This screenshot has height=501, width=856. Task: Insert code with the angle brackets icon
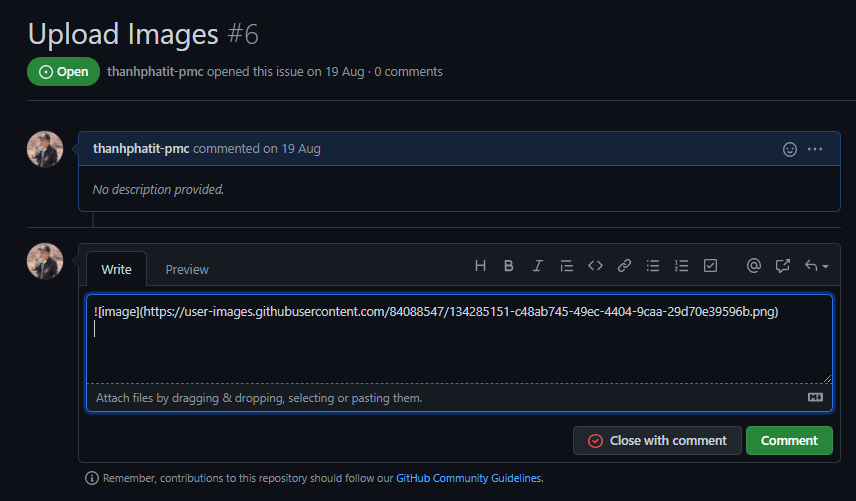click(x=596, y=266)
